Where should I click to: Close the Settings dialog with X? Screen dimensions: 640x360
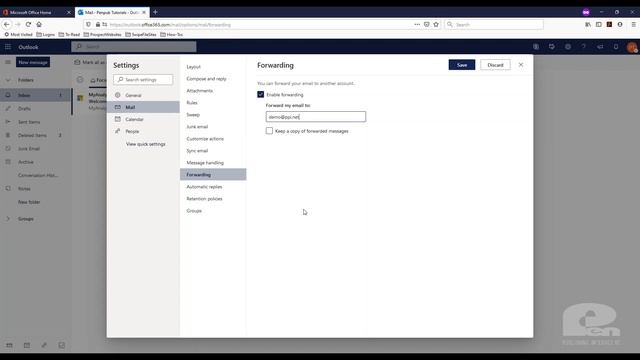click(x=521, y=65)
